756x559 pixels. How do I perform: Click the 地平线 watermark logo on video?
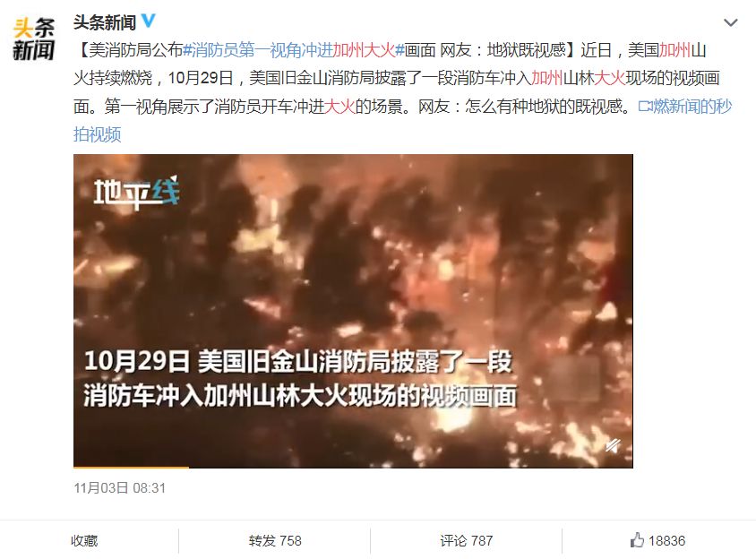136,193
